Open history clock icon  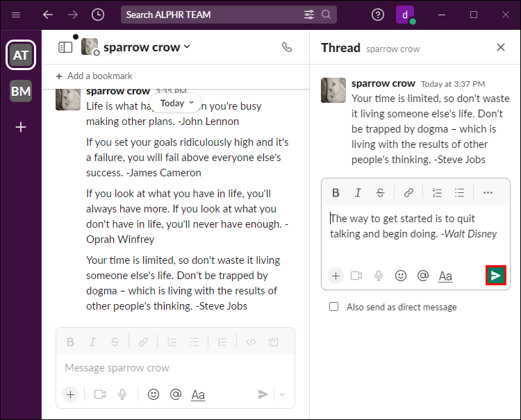coord(98,15)
